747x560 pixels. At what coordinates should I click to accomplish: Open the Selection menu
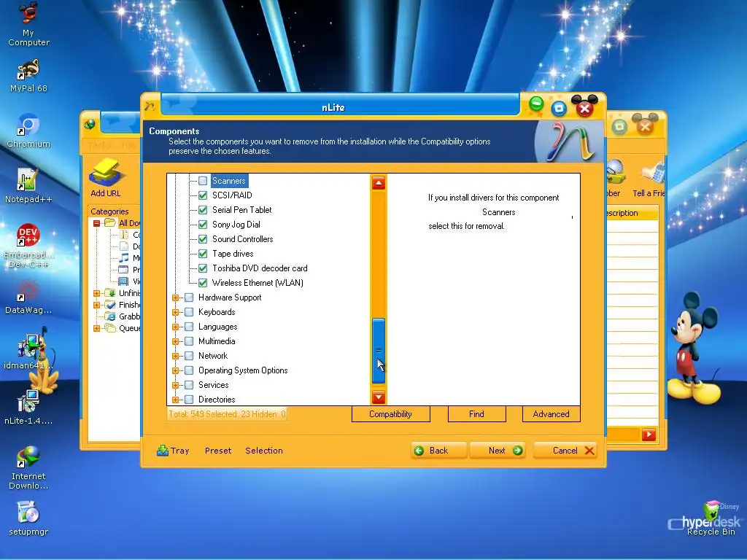click(x=264, y=451)
